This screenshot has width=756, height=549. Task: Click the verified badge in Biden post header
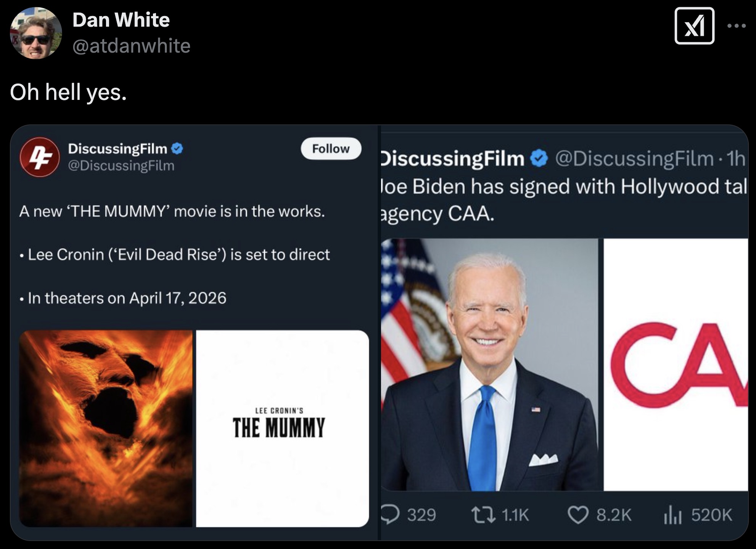[539, 159]
